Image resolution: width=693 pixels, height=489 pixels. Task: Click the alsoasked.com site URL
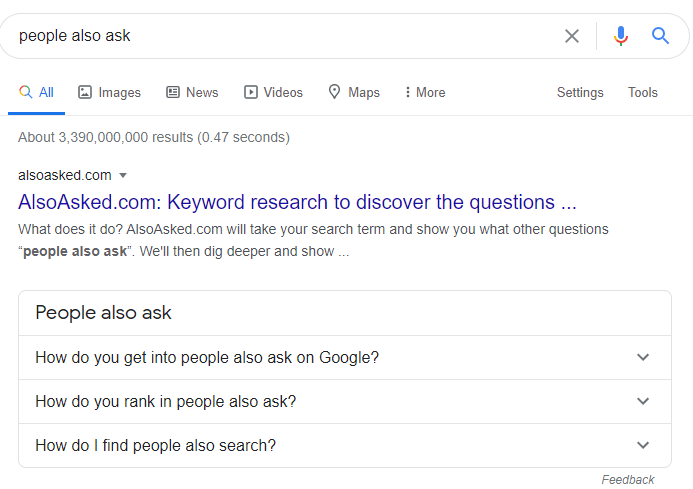click(65, 176)
